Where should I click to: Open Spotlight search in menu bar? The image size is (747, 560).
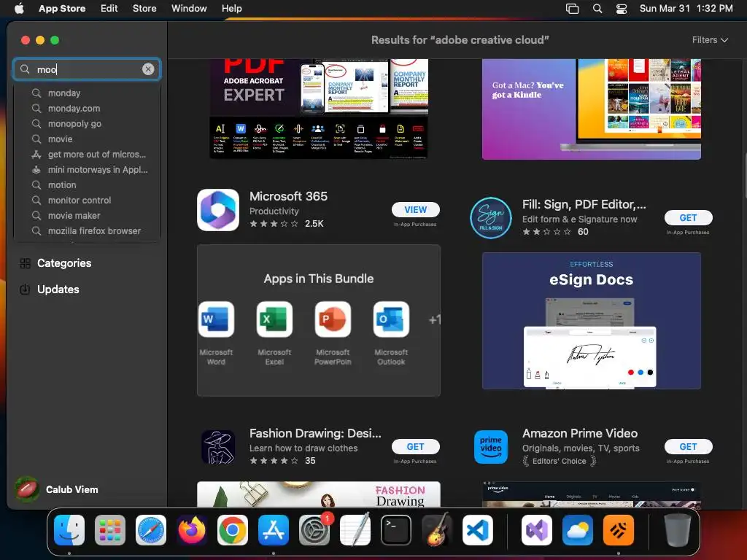(597, 9)
